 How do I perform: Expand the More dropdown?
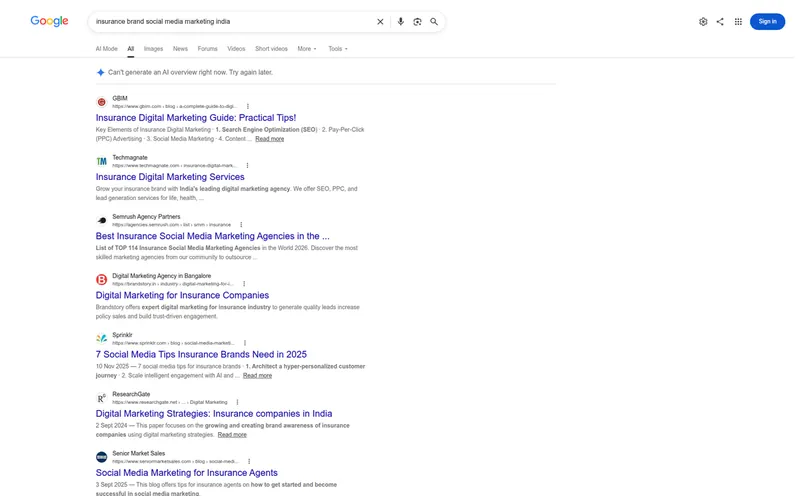tap(307, 49)
